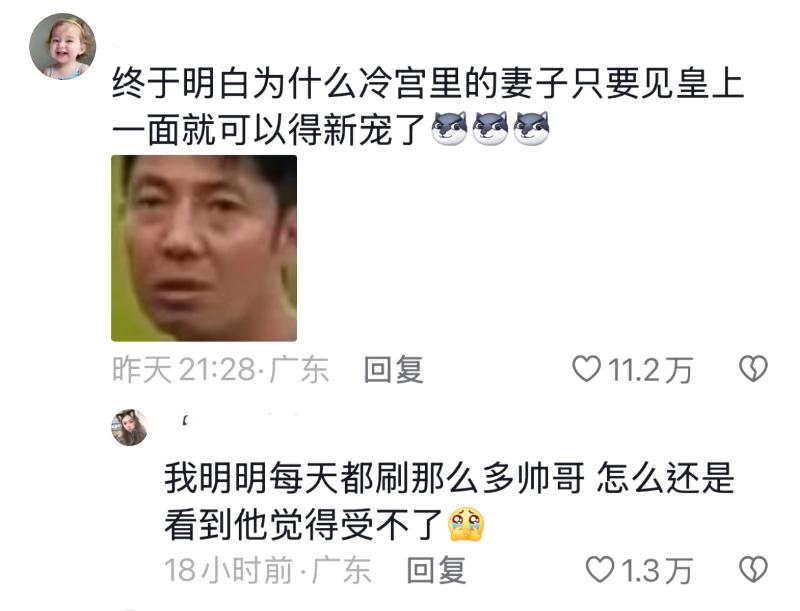Dislike the first comment via broken heart
The width and height of the screenshot is (800, 611).
753,369
